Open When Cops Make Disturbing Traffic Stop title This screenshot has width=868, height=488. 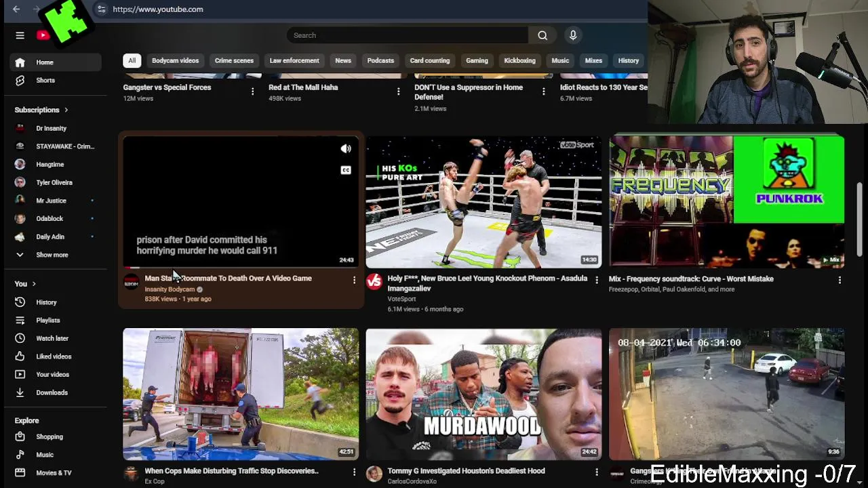(x=231, y=471)
